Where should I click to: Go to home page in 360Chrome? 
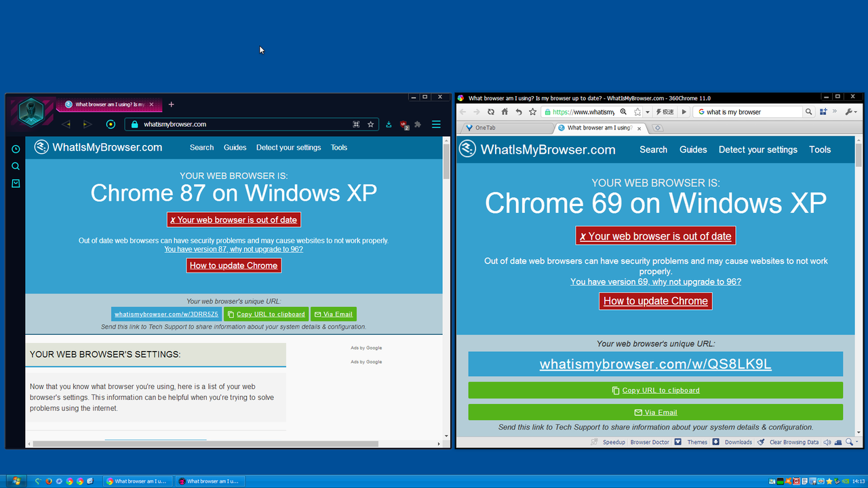(505, 112)
